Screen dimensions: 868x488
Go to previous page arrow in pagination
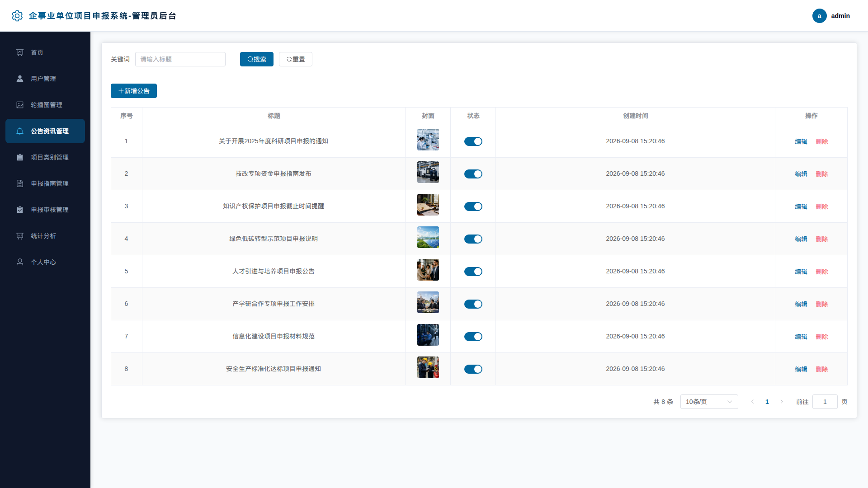pos(753,402)
